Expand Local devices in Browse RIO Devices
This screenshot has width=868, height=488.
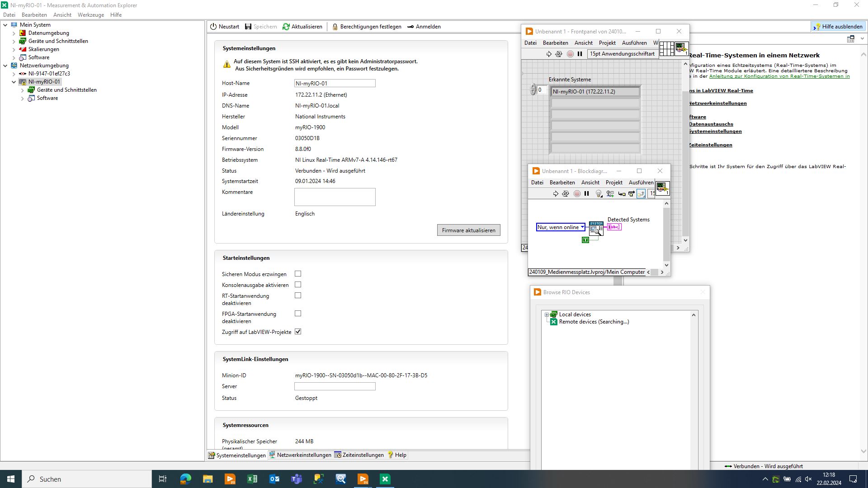tap(547, 314)
